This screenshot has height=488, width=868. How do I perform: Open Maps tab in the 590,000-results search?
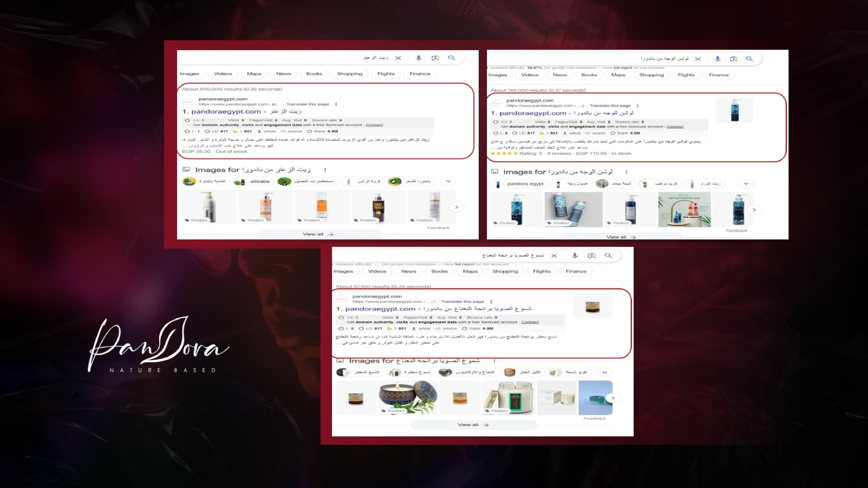pyautogui.click(x=254, y=74)
